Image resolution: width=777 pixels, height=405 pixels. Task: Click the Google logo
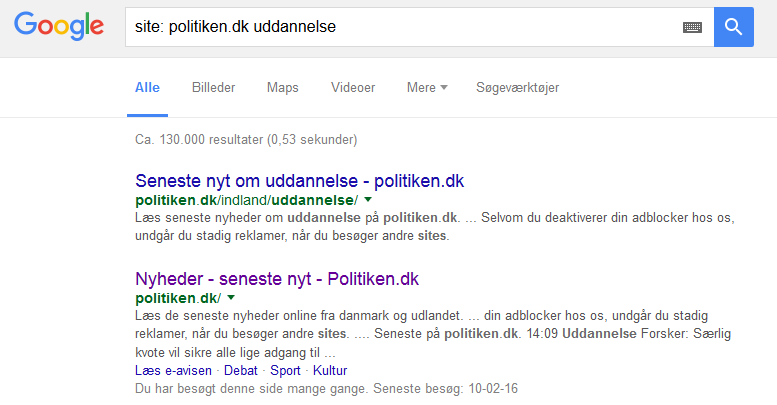tap(59, 28)
